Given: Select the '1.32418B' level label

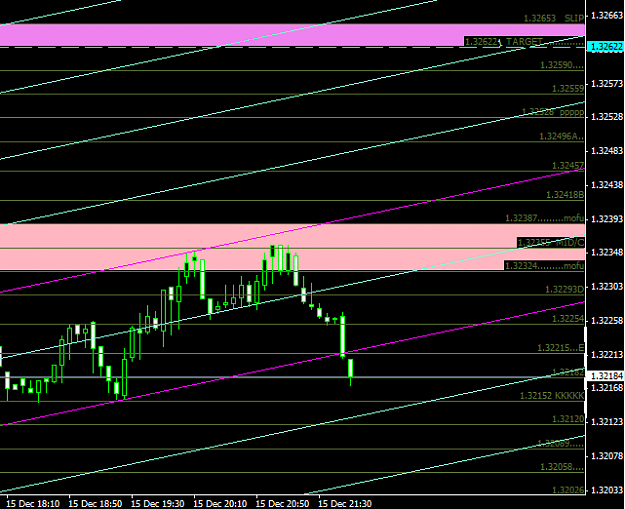Looking at the screenshot, I should [x=565, y=195].
